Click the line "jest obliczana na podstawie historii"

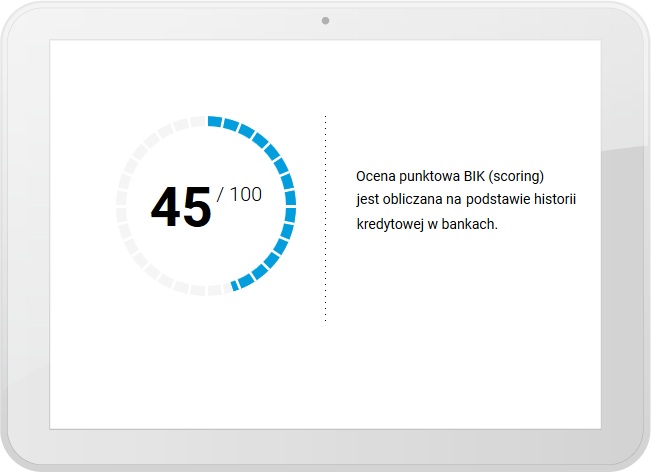pos(466,200)
